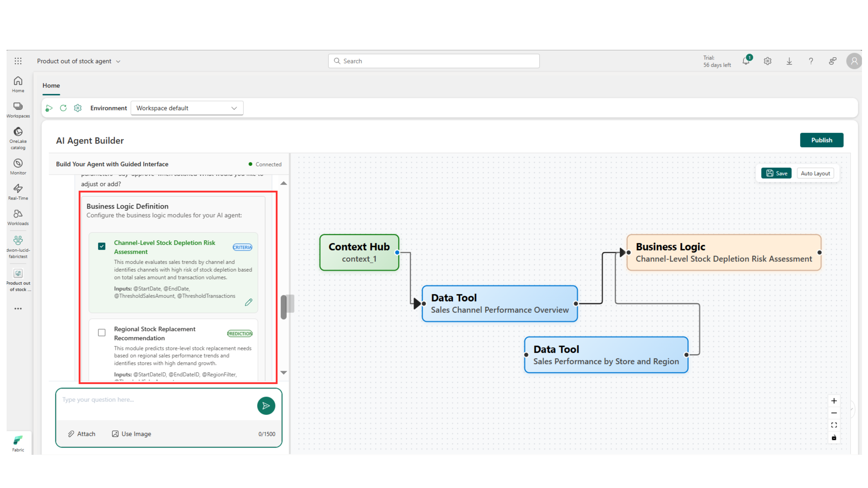Screen dimensions: 868x488
Task: Refresh the agent environment
Action: 63,108
